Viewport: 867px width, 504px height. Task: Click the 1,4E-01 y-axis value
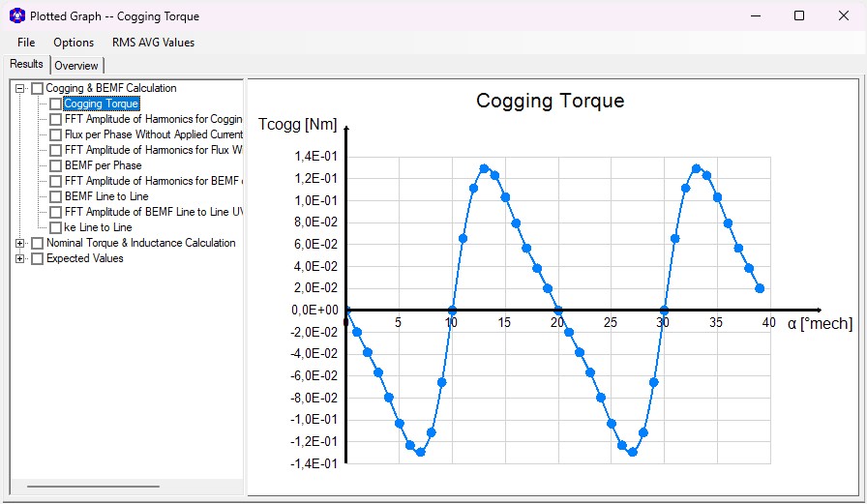[315, 157]
